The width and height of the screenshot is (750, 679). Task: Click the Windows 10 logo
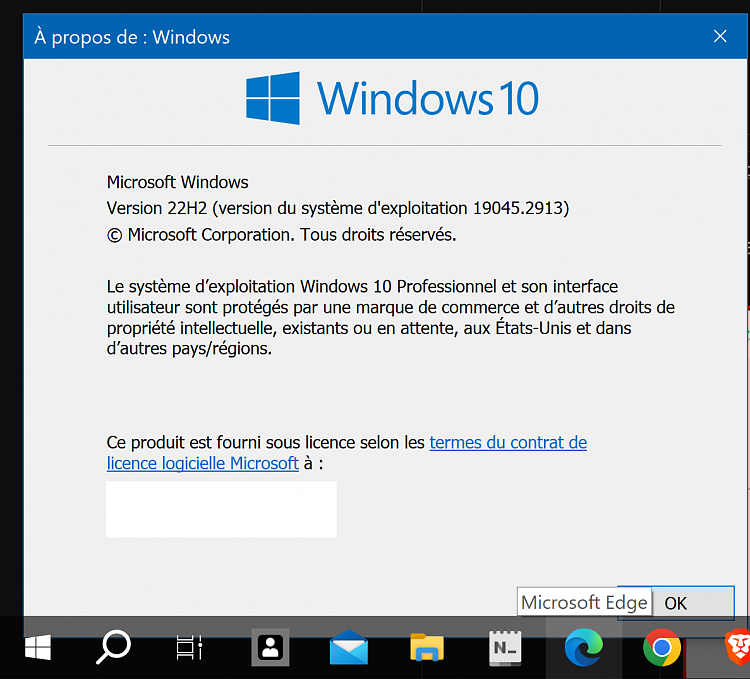click(392, 99)
